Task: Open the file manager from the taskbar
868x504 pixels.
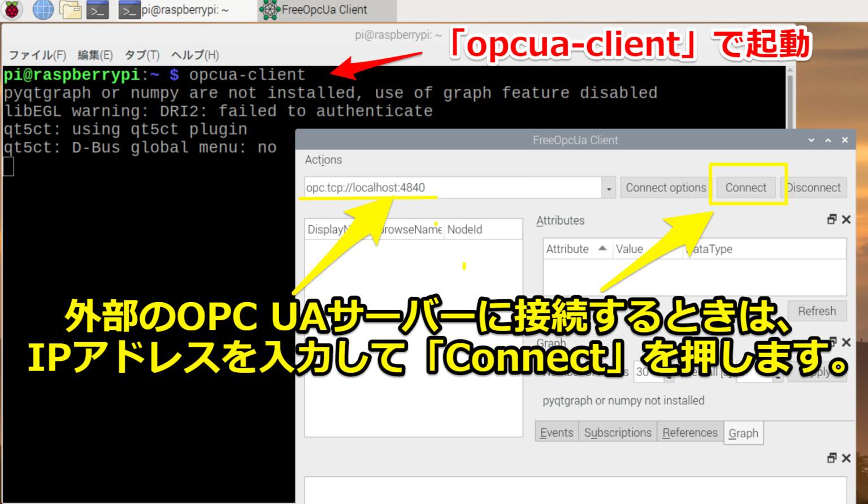Action: click(72, 10)
